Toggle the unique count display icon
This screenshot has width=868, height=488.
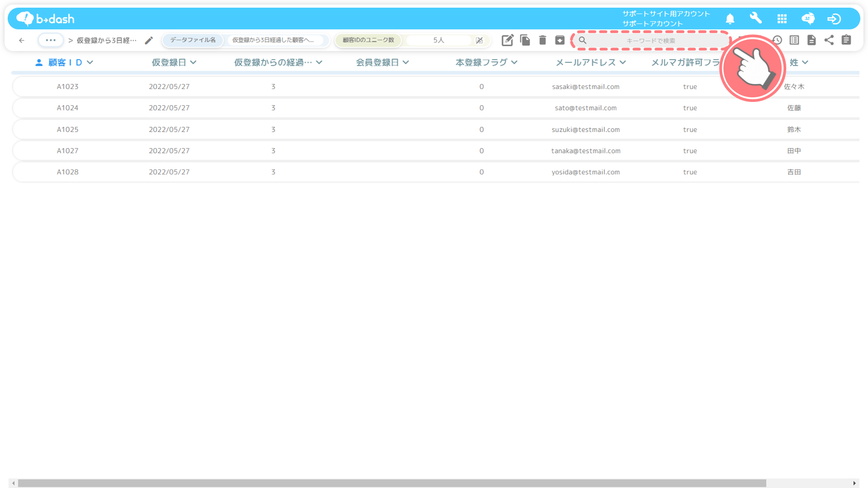479,40
